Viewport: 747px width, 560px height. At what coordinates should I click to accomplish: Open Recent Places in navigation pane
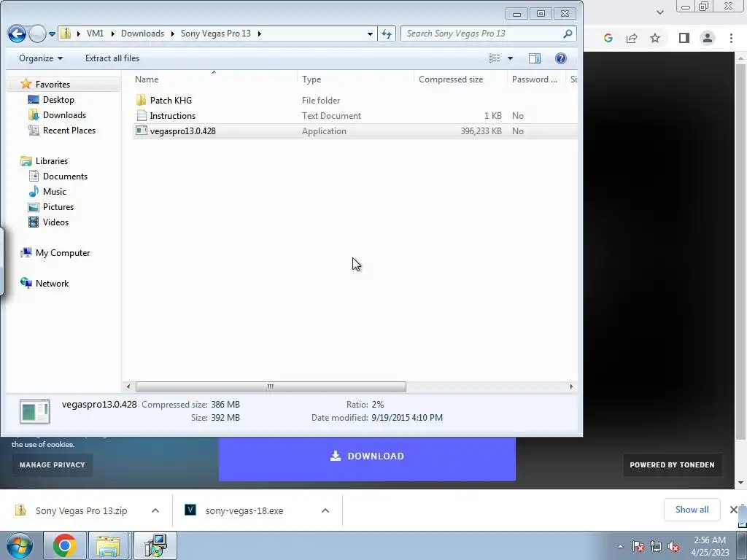[x=69, y=130]
